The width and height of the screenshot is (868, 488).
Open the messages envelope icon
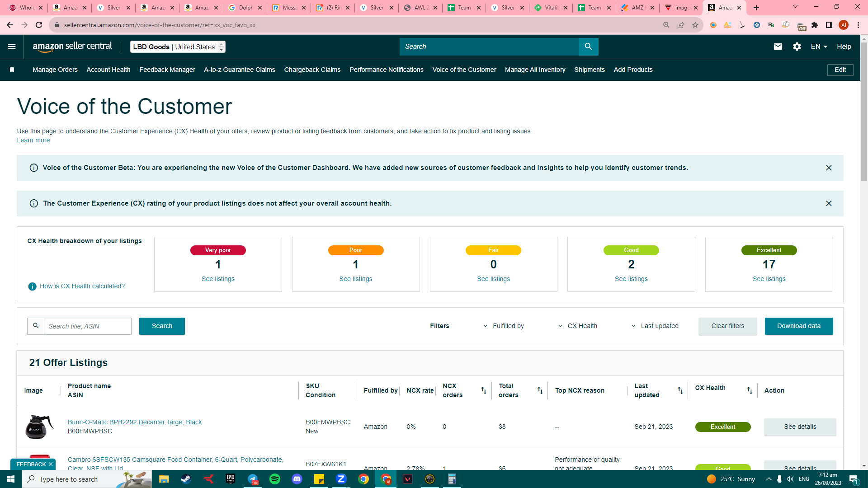tap(778, 47)
